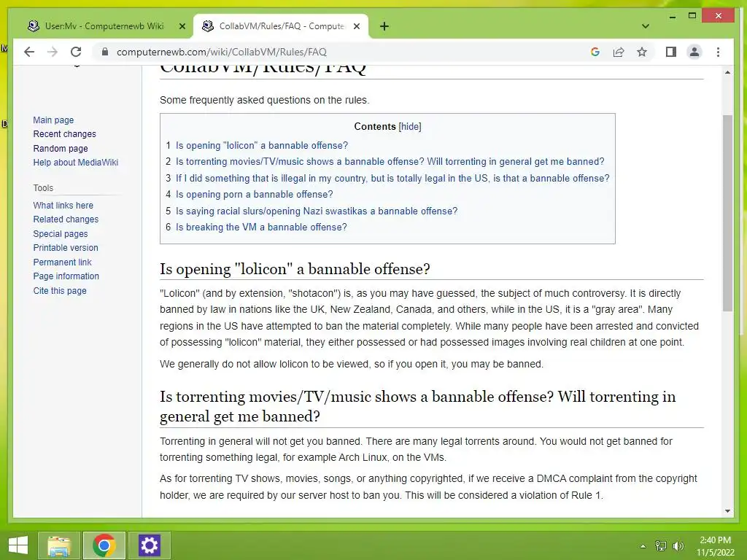Click heading about torrenting movies/TV/music

pos(418,406)
